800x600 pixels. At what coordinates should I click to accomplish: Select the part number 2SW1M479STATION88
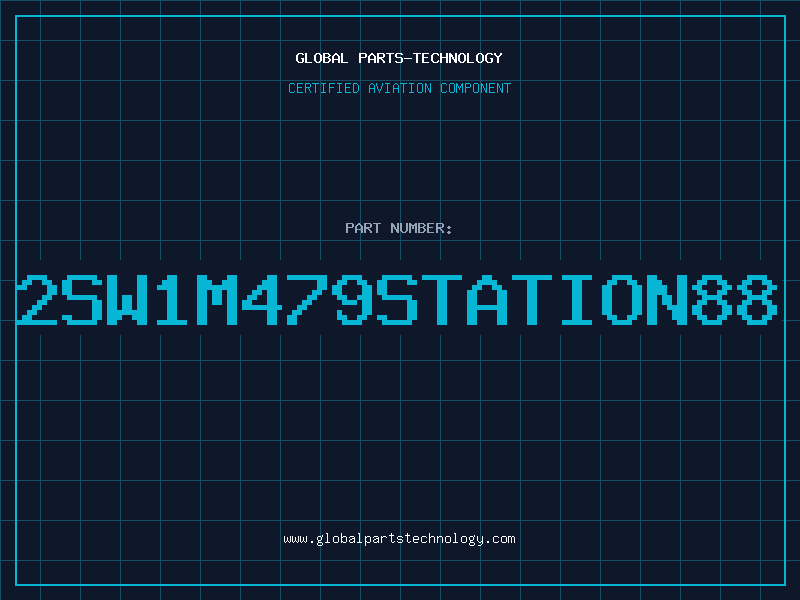pyautogui.click(x=397, y=299)
